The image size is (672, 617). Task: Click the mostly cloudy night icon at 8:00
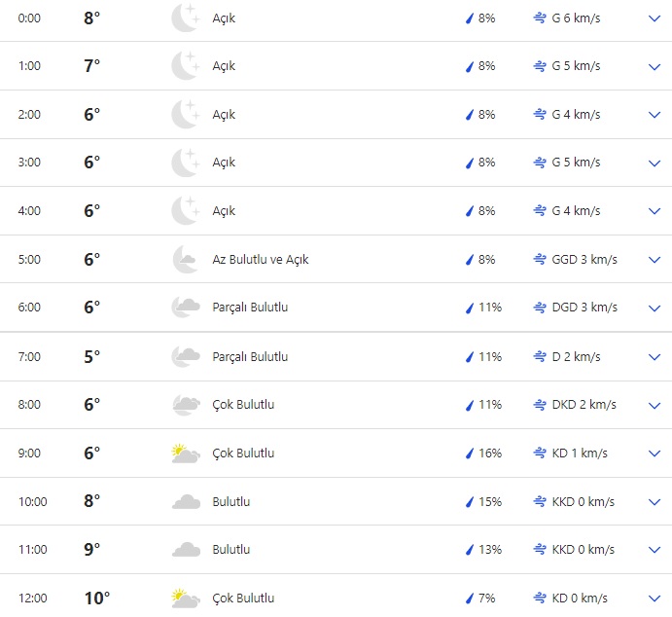[185, 405]
